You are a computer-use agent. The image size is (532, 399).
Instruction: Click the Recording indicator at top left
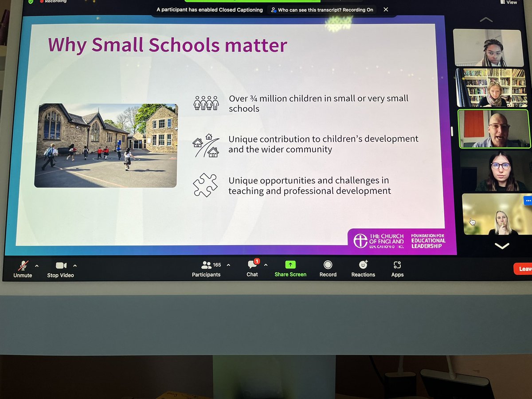(53, 2)
